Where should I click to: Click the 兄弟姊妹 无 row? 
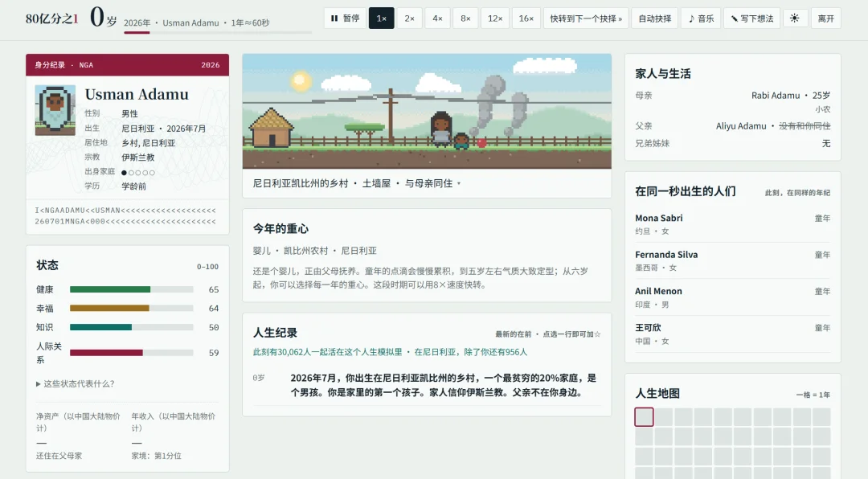point(732,143)
